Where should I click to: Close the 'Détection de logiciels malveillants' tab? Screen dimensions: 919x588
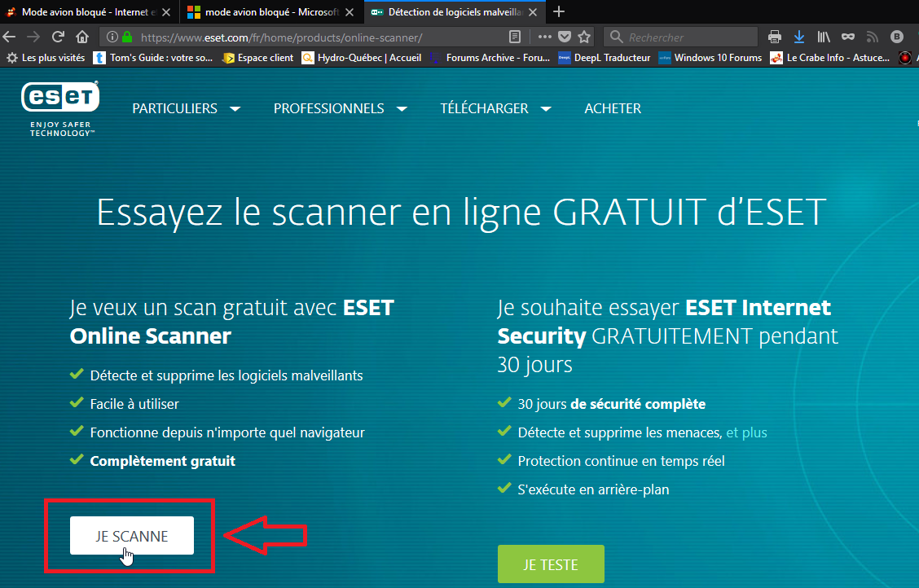[533, 11]
